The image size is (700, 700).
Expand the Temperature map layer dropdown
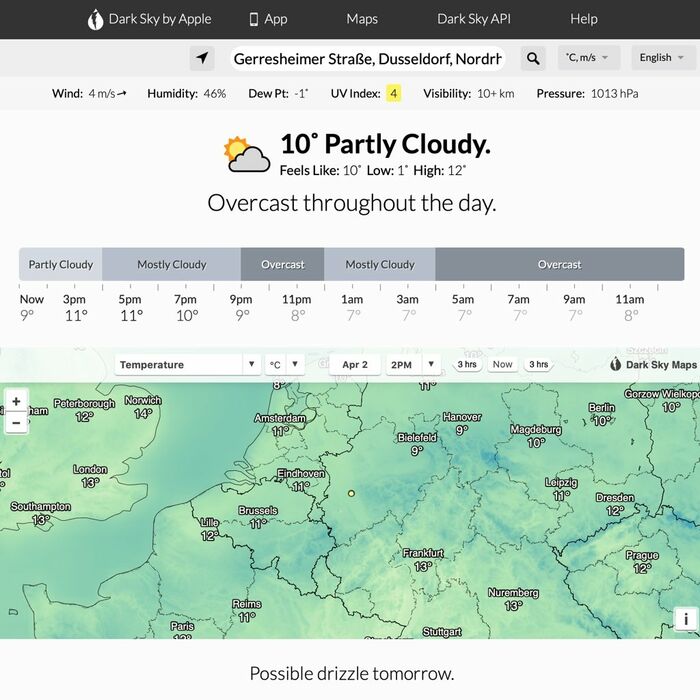pos(188,364)
